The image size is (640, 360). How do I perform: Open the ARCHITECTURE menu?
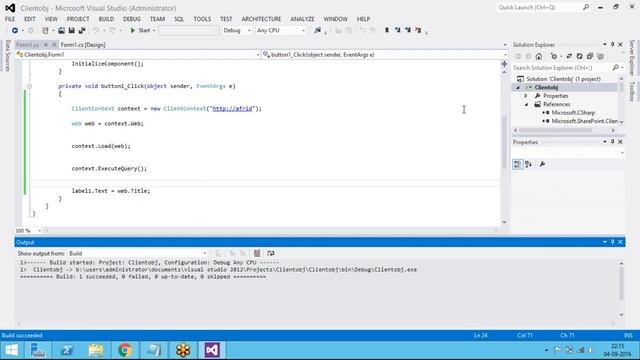[x=261, y=19]
